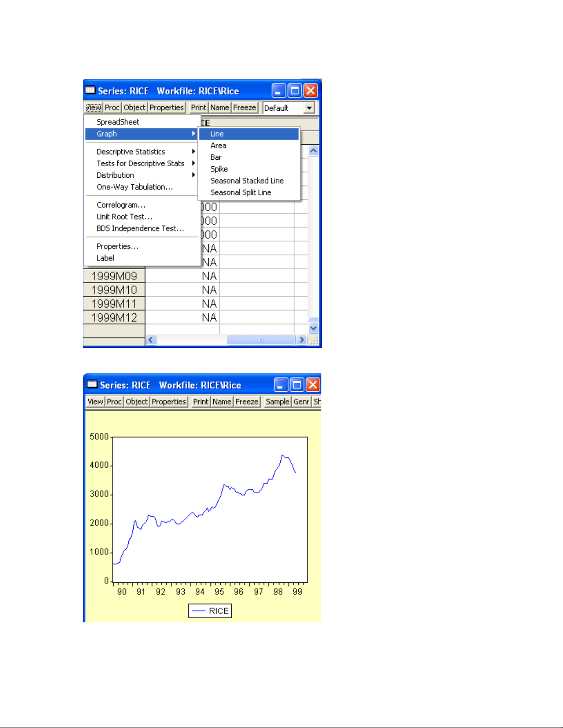Select Spike graph type in submenu

tap(249, 169)
